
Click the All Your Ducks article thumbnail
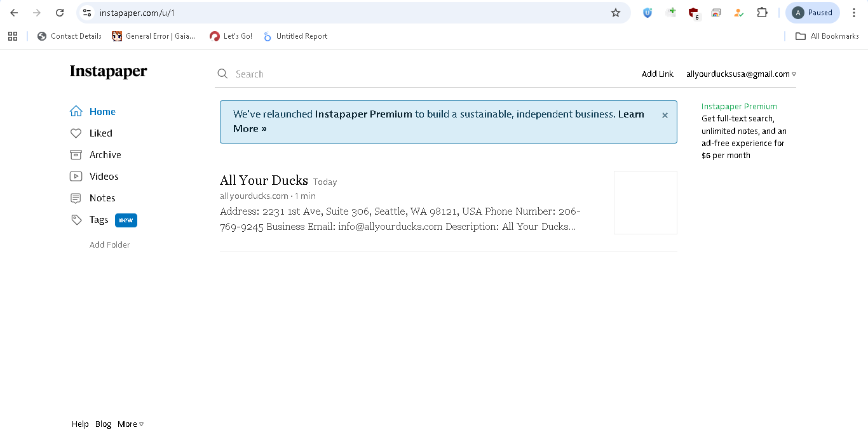pos(646,203)
